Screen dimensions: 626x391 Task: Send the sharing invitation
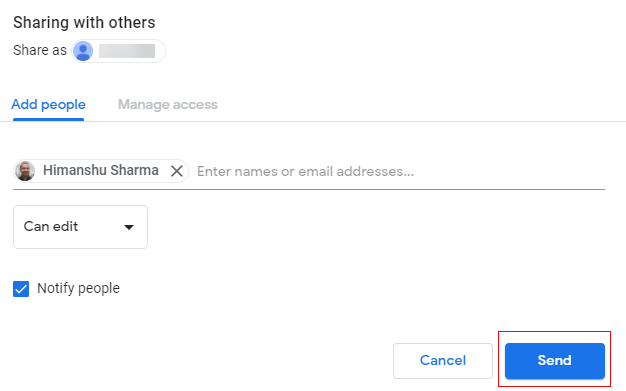555,361
